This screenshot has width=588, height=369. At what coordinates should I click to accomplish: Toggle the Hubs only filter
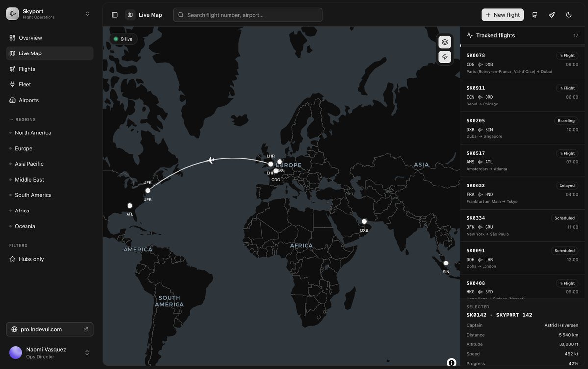coord(50,259)
